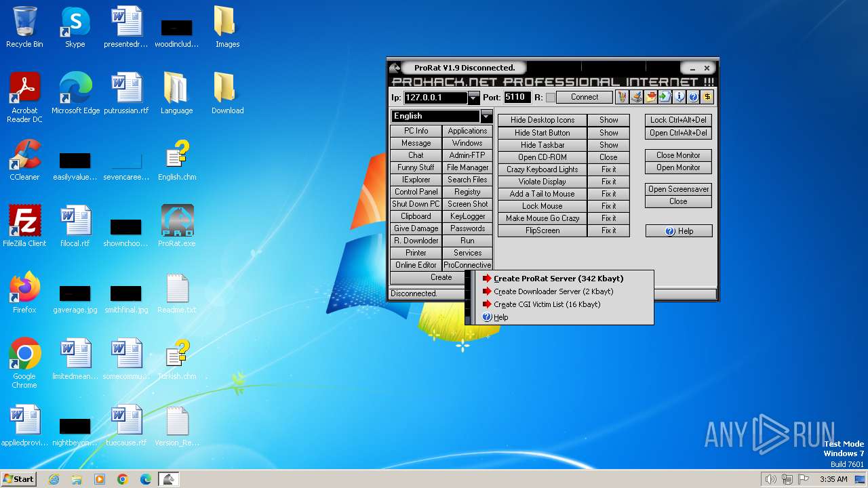
Task: Click the KeyLogger button
Action: pos(468,216)
